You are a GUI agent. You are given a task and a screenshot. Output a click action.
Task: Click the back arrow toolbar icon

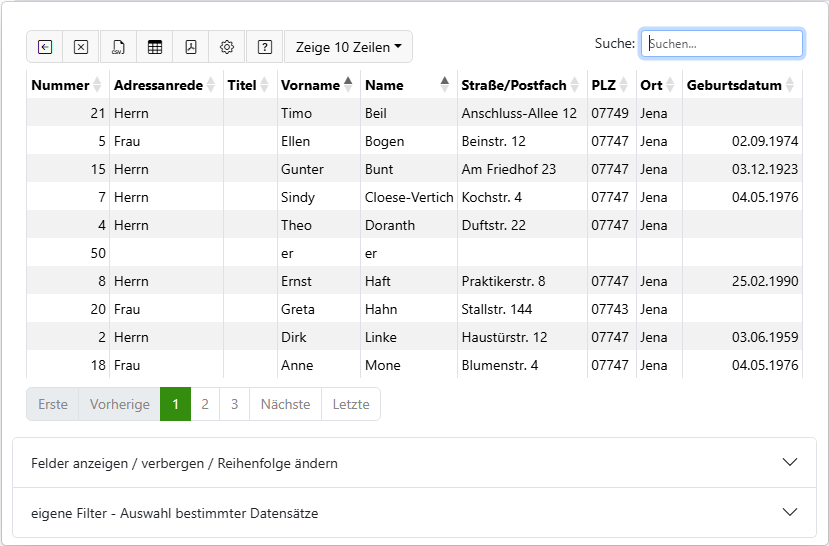tap(45, 47)
